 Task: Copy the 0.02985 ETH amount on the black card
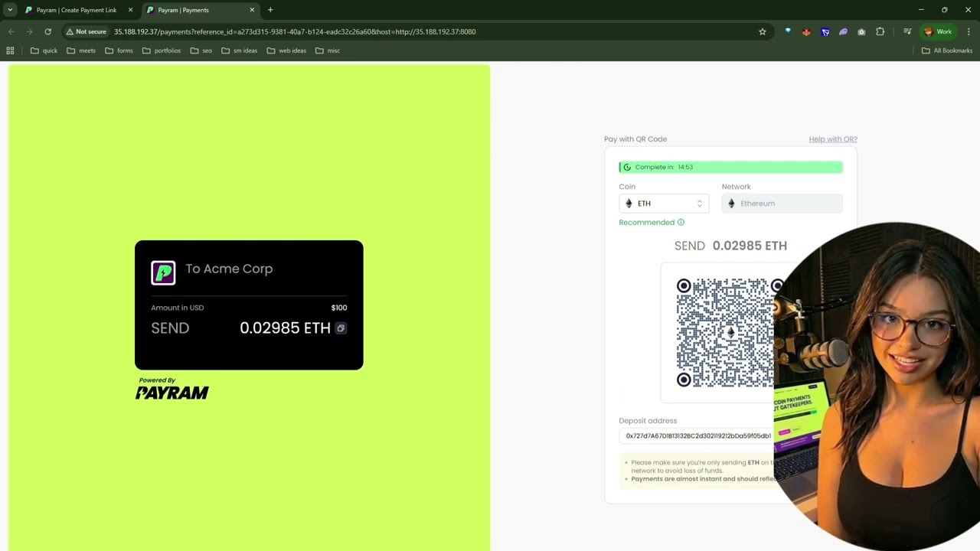341,328
